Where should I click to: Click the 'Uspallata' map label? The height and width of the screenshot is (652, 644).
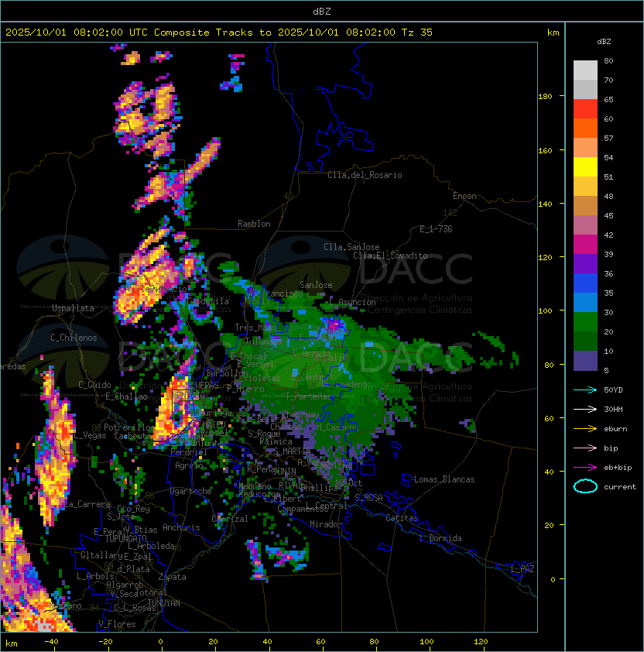(x=73, y=308)
